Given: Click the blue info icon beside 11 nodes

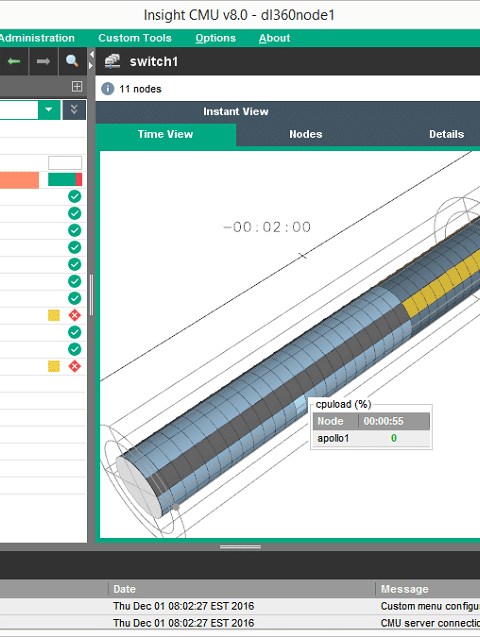Looking at the screenshot, I should point(108,89).
